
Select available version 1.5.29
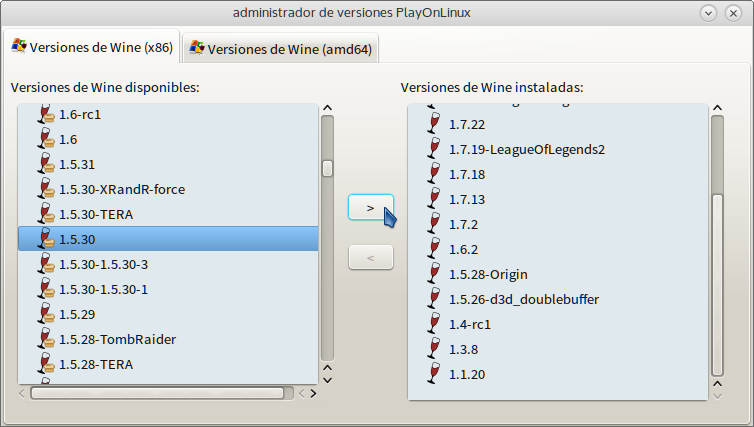[x=76, y=314]
